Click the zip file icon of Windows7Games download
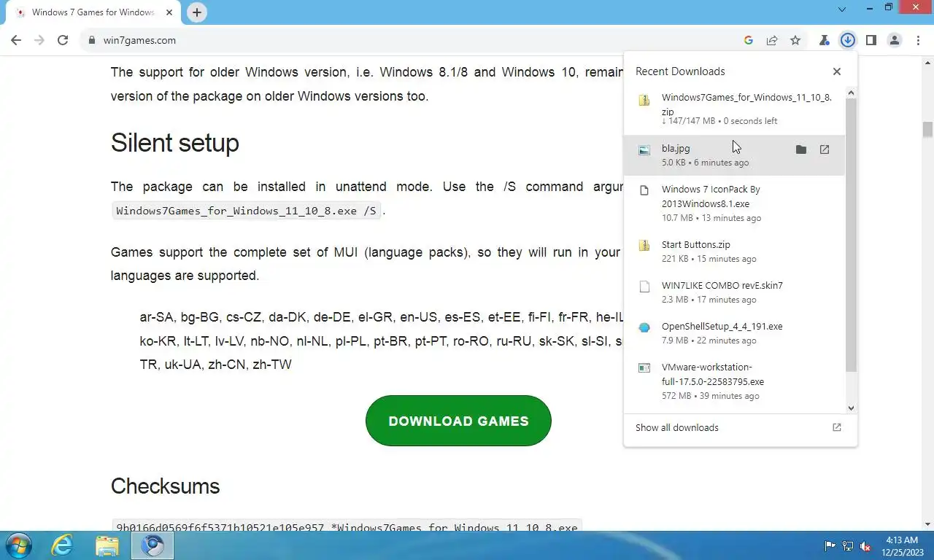 (x=644, y=101)
